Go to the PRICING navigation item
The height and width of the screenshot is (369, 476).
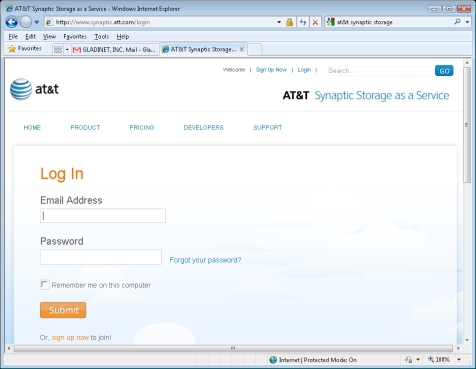click(142, 127)
